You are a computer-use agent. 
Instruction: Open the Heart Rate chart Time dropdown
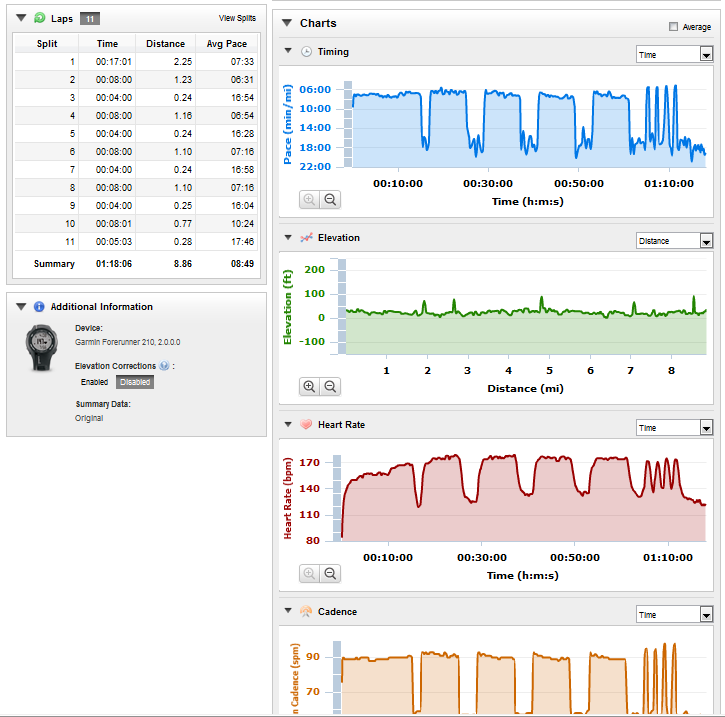[x=675, y=428]
